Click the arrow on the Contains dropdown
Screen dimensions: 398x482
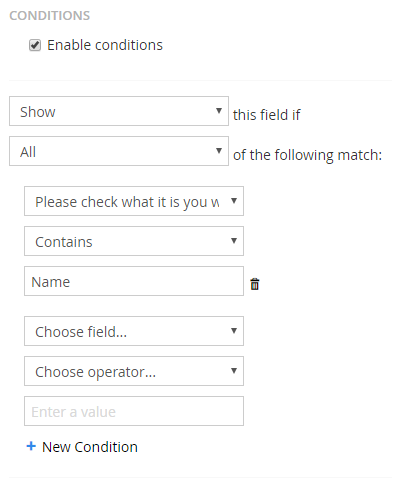(234, 241)
